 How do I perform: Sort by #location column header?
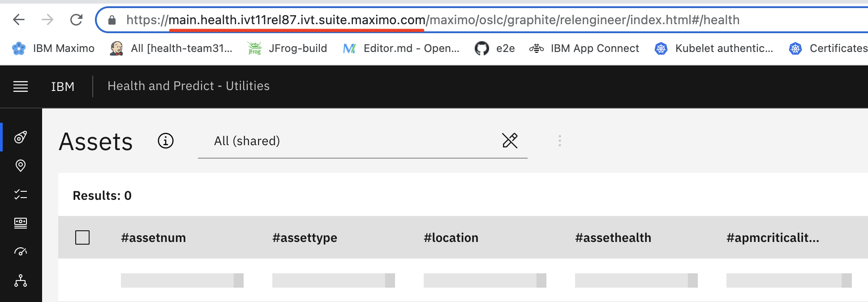tap(451, 238)
